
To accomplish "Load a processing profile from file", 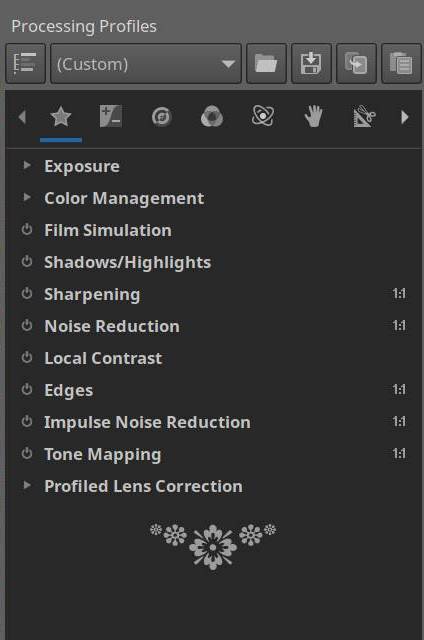I will tap(266, 64).
